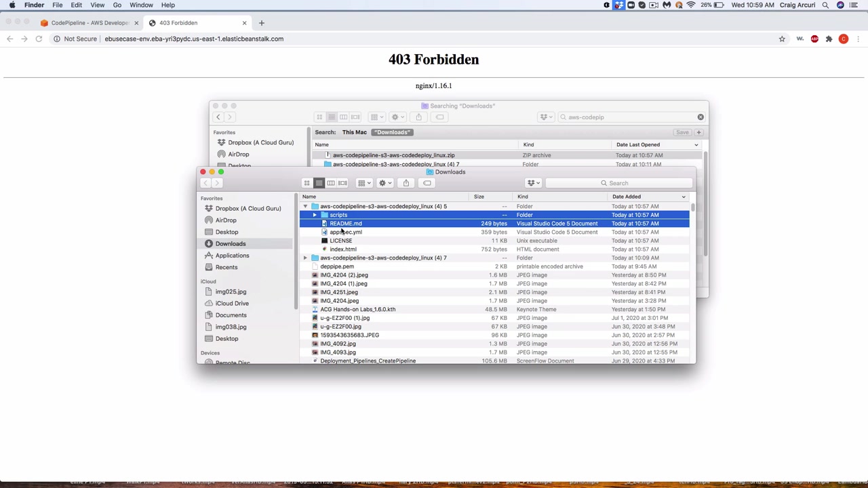The height and width of the screenshot is (488, 868).
Task: Click the AdBlock Plus extension icon
Action: pos(814,39)
